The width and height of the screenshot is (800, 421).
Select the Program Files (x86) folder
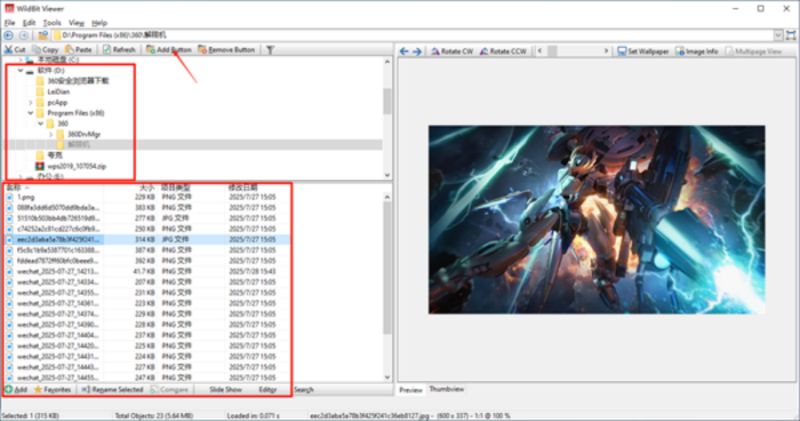(76, 113)
